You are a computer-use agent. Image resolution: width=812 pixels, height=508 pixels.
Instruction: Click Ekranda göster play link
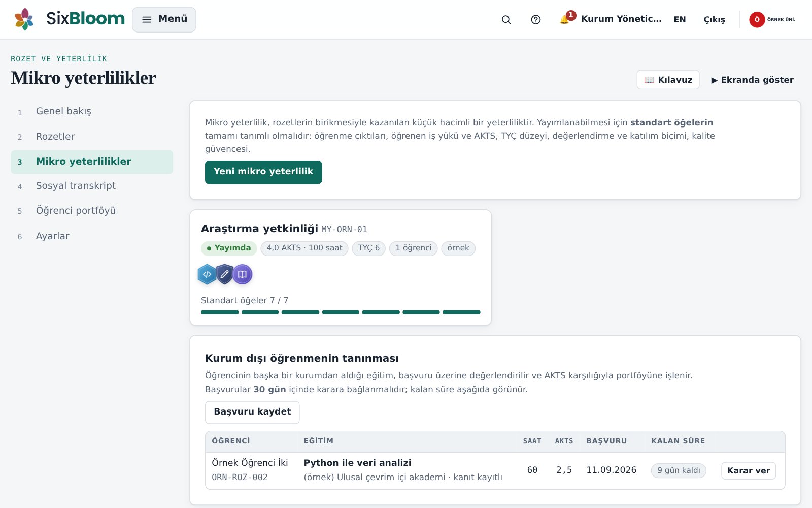coord(752,80)
